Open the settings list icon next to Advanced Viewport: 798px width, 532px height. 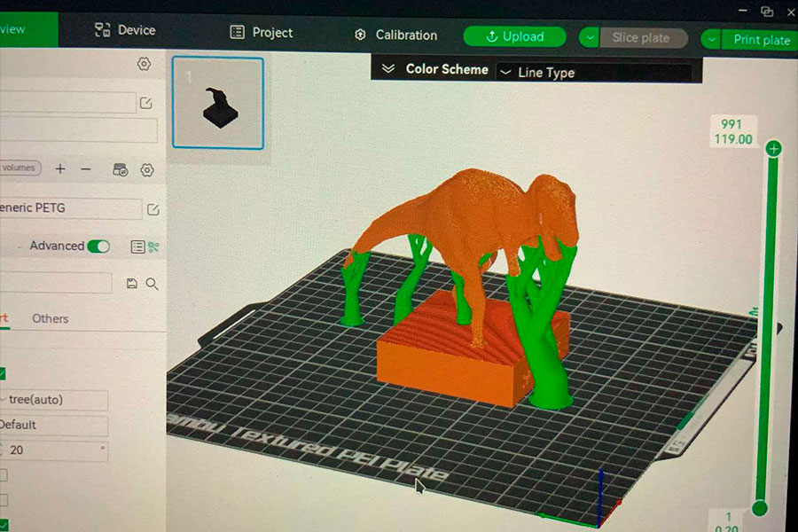(137, 246)
